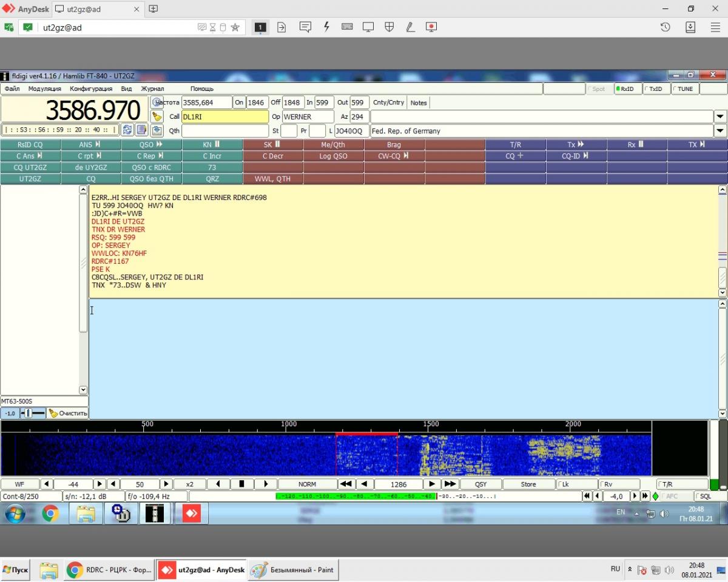This screenshot has height=582, width=728.
Task: Click AnyDesk whiteboard pen icon
Action: click(x=410, y=27)
